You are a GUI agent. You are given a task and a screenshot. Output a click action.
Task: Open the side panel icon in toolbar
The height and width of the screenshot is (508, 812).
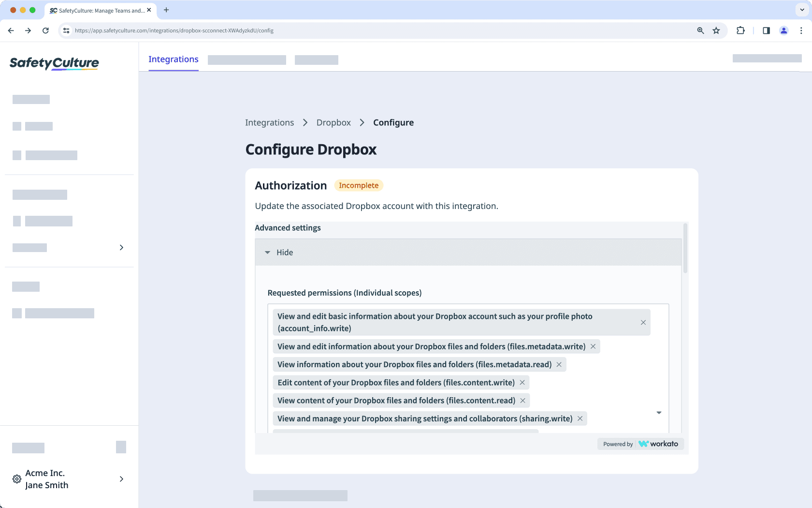[766, 30]
